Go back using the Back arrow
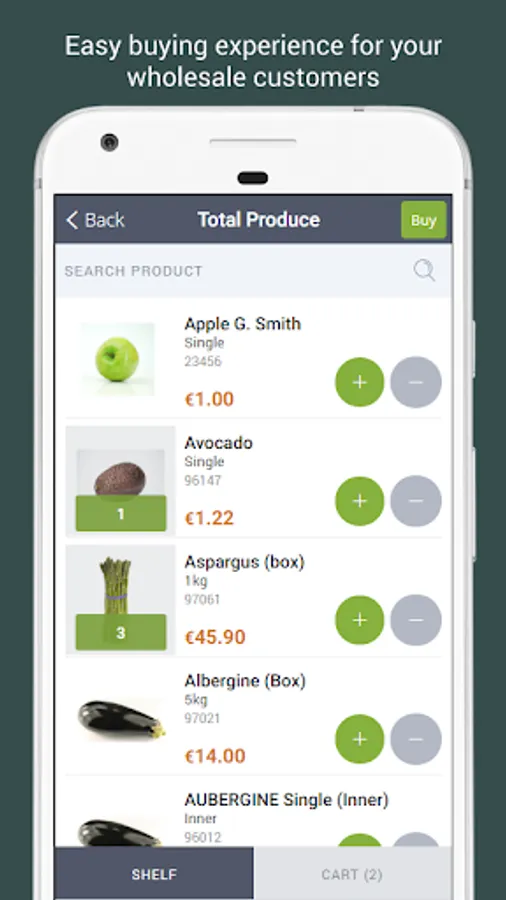The height and width of the screenshot is (900, 506). 95,220
